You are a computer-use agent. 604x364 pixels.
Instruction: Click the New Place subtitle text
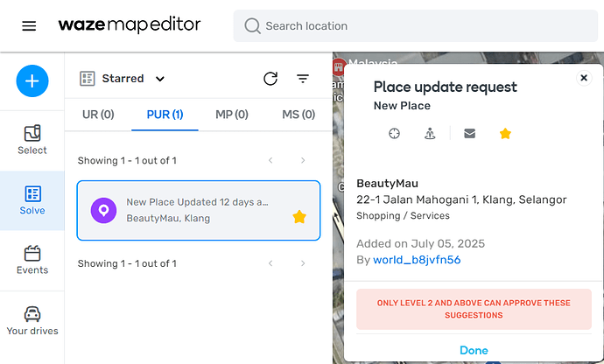tap(402, 106)
